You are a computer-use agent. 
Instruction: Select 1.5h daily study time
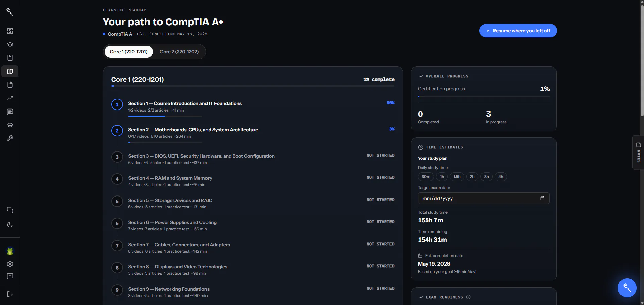click(x=457, y=177)
